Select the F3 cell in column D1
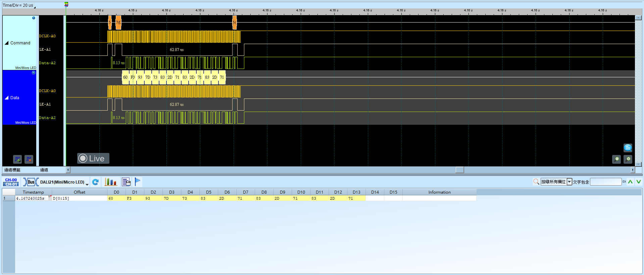Image resolution: width=644 pixels, height=275 pixels. coord(135,198)
